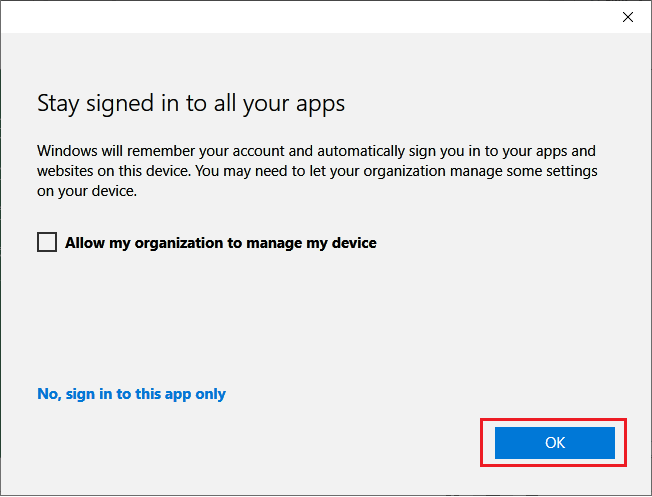Click the "Allow my organization" checkbox label text
652x497 pixels.
(220, 242)
